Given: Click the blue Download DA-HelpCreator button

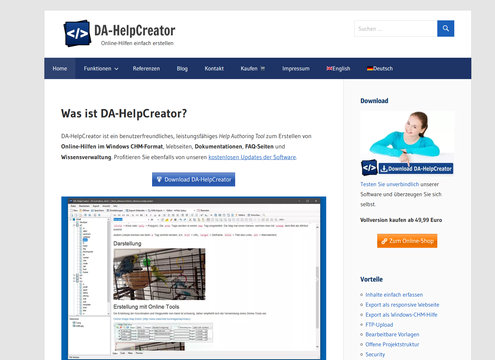Looking at the screenshot, I should pyautogui.click(x=193, y=179).
